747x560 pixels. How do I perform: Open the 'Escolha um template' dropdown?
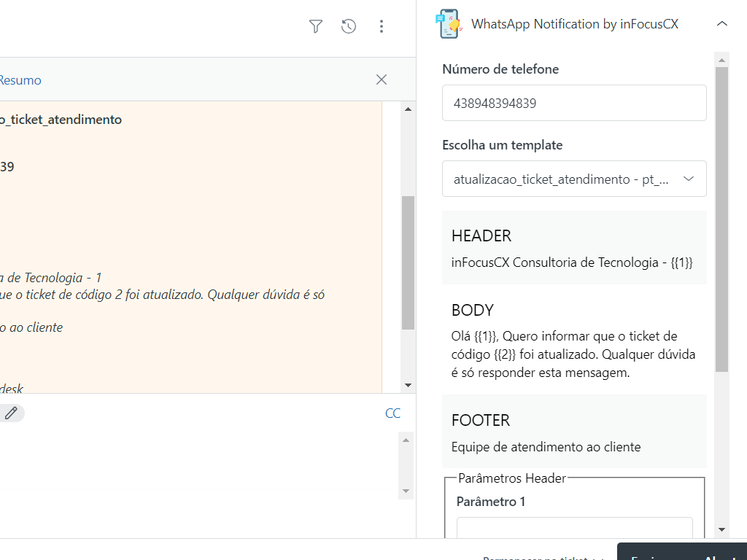(x=574, y=179)
